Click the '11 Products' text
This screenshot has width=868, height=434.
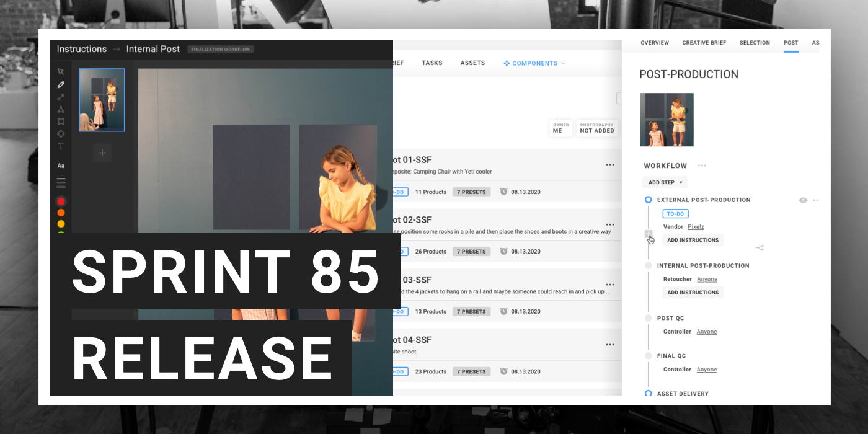point(430,192)
